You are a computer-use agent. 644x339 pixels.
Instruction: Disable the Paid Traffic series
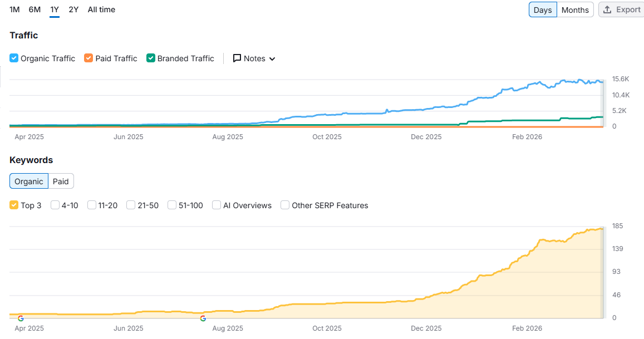coord(89,58)
